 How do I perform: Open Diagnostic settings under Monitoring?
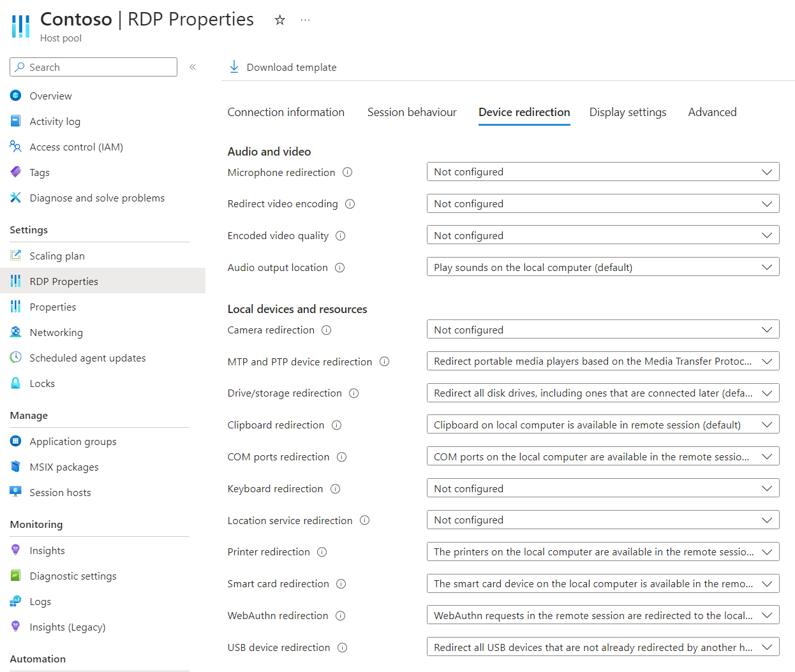pos(73,576)
